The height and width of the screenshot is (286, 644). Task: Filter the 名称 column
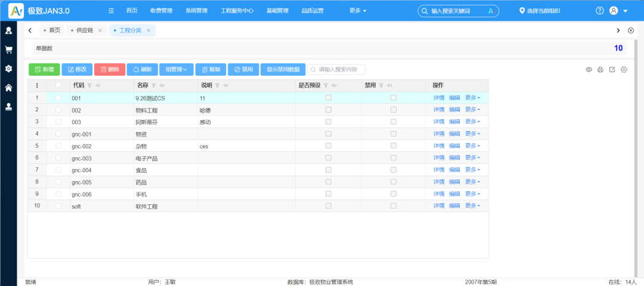154,85
